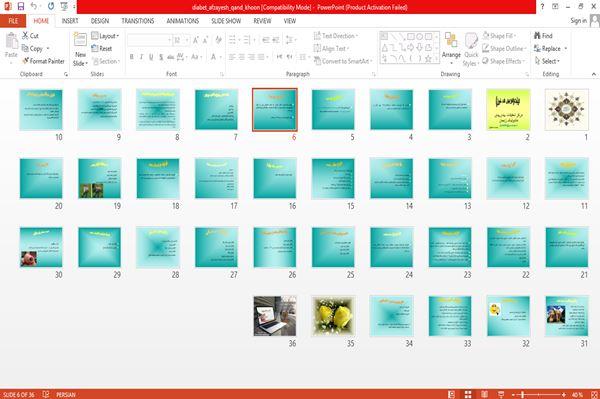Open Shape Fill dropdown

coord(499,36)
